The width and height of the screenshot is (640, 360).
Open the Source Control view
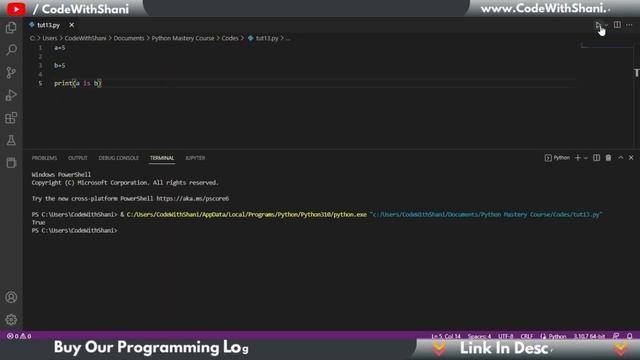coord(11,73)
